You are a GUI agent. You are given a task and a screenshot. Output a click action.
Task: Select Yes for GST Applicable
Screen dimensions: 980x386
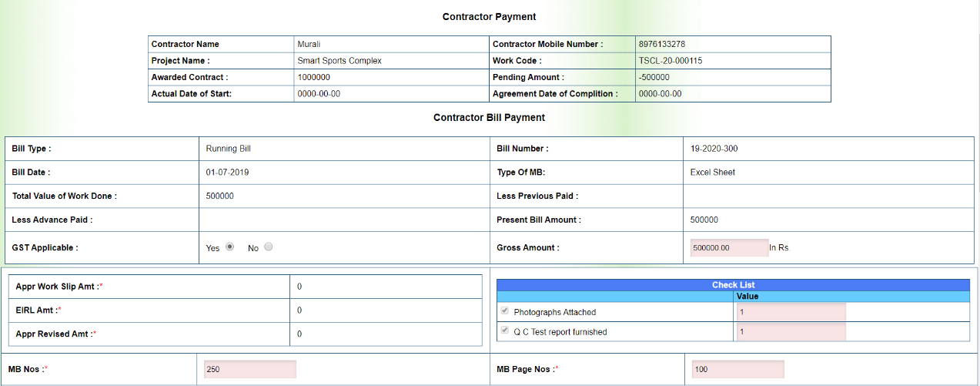pos(229,247)
